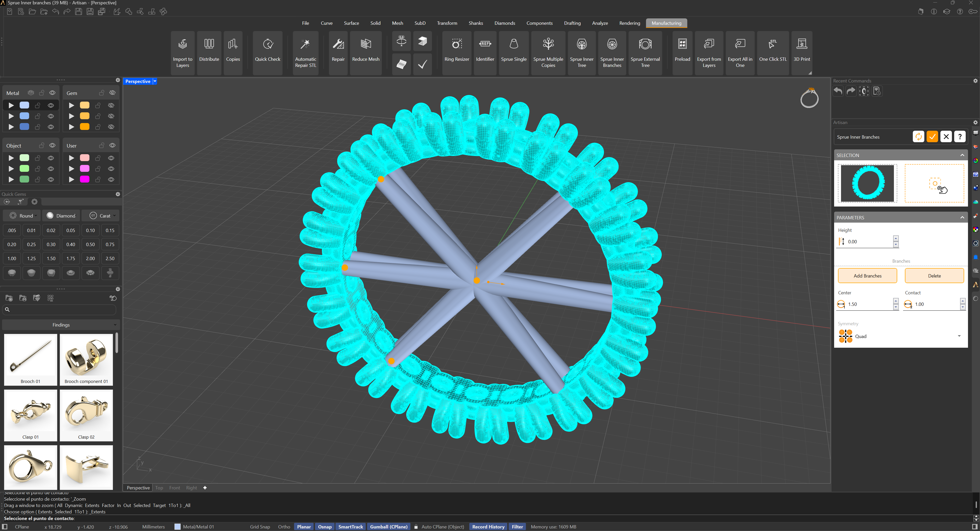Open Sprue External Tree tool

pos(645,53)
